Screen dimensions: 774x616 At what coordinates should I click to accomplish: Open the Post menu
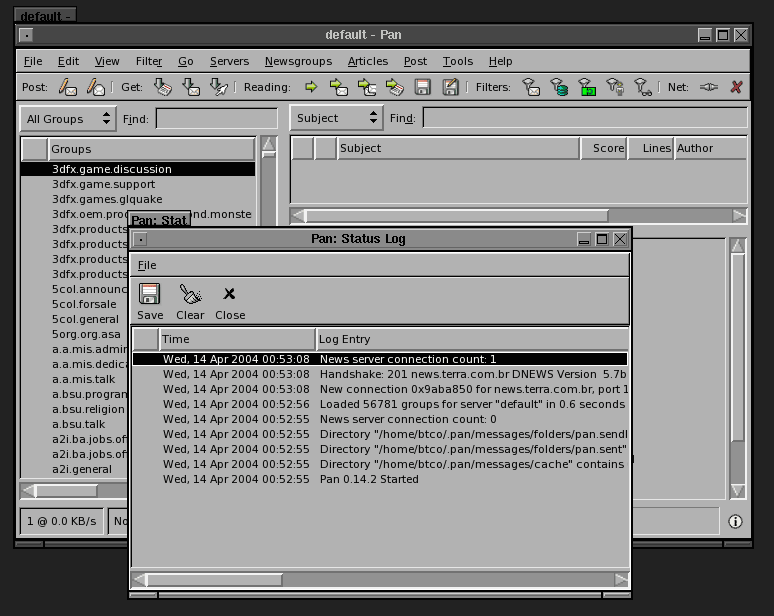415,61
